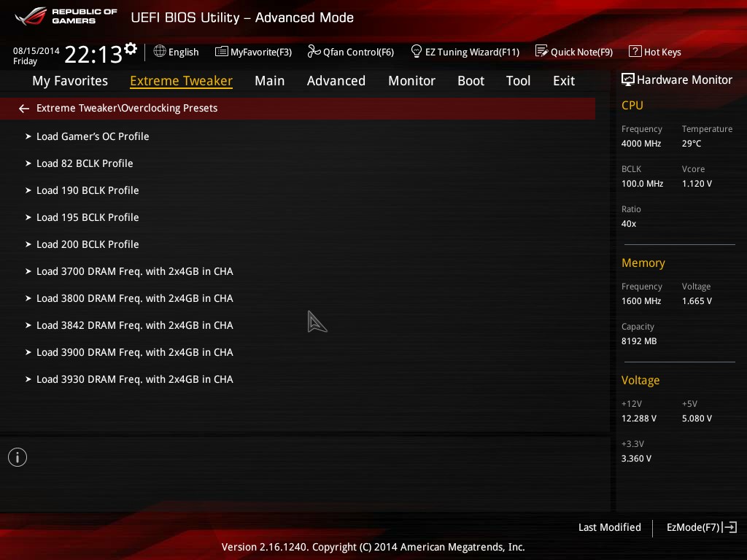The width and height of the screenshot is (747, 560).
Task: Open the Advanced tab
Action: 336,81
